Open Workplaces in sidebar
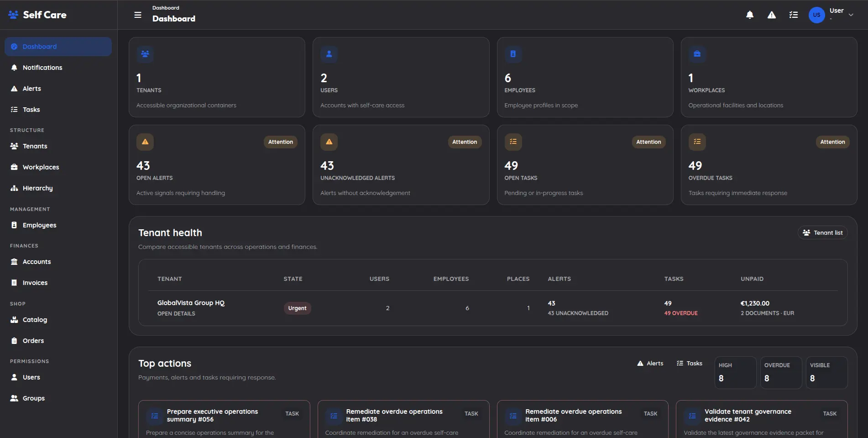Image resolution: width=868 pixels, height=438 pixels. pyautogui.click(x=58, y=167)
